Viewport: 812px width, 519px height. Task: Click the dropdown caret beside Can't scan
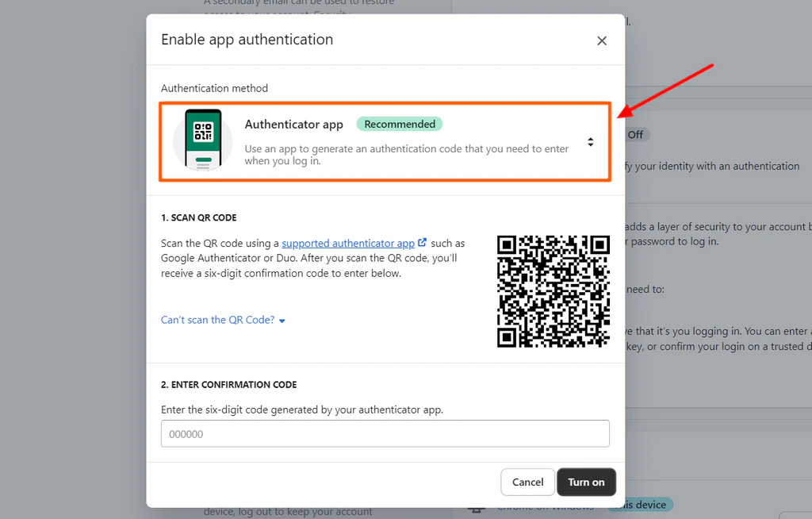[x=282, y=321]
